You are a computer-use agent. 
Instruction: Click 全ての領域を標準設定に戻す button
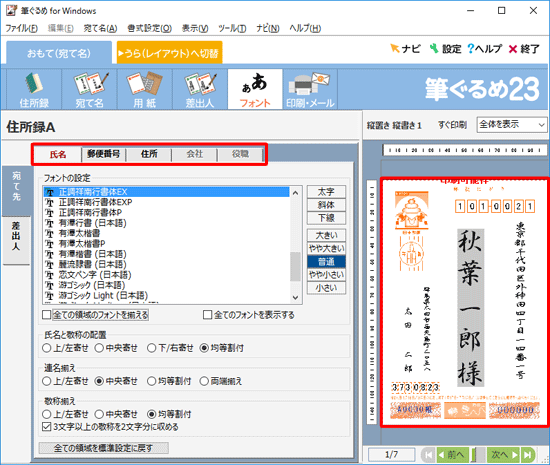tap(103, 448)
